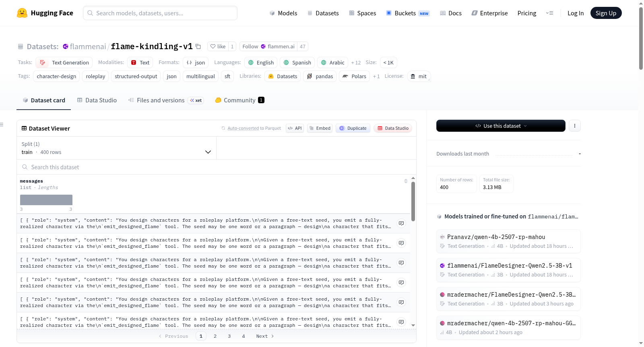Expand the +1 more libraries list
This screenshot has width=644, height=347.
click(x=376, y=76)
